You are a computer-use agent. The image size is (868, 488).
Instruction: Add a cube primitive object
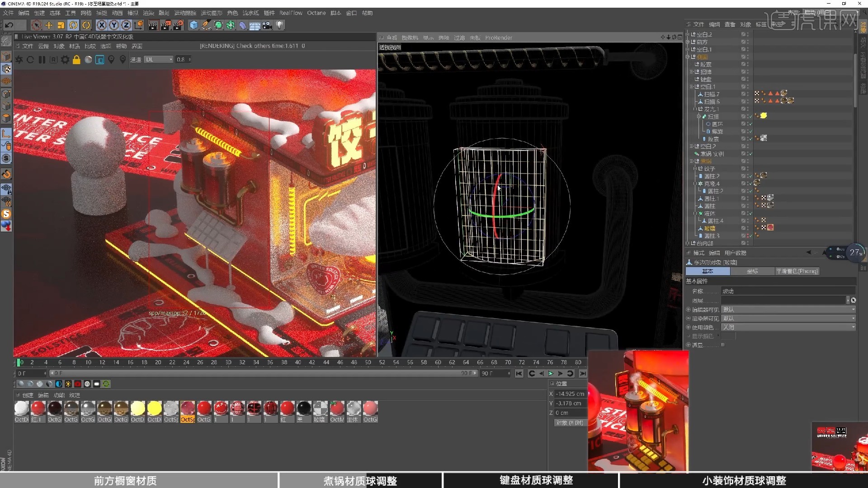click(x=194, y=25)
